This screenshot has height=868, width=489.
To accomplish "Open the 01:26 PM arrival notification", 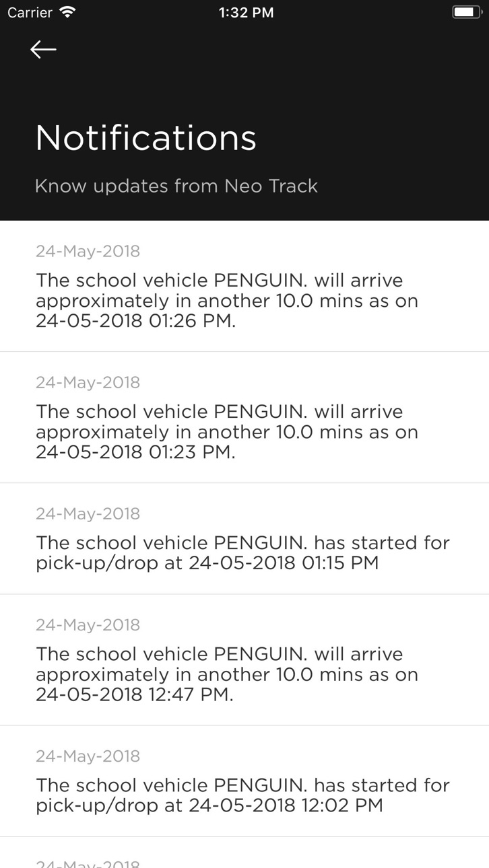I will click(244, 286).
